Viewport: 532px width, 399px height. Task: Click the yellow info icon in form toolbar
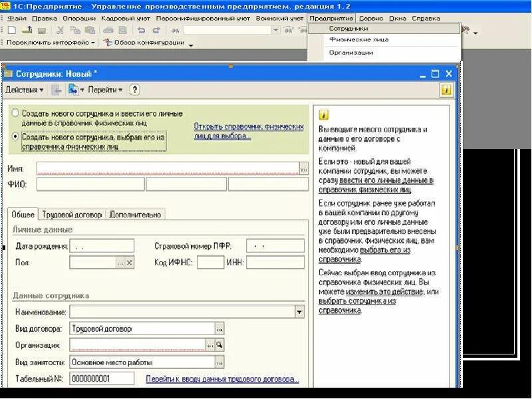point(446,90)
